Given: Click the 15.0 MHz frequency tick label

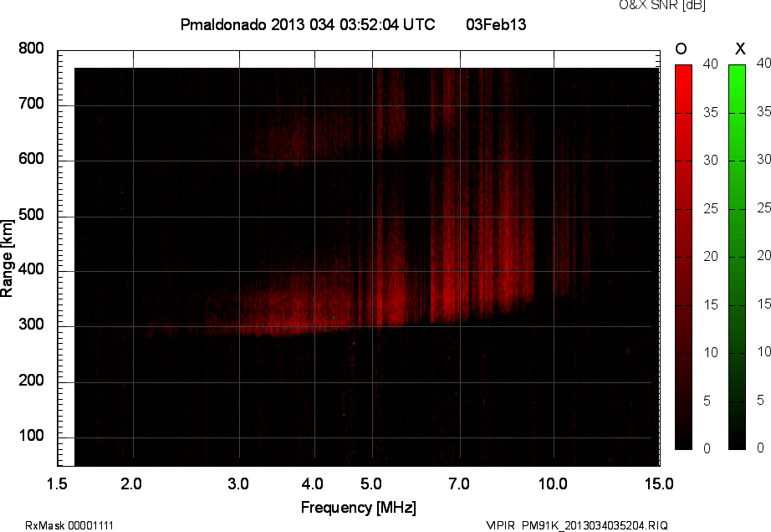Looking at the screenshot, I should 659,483.
